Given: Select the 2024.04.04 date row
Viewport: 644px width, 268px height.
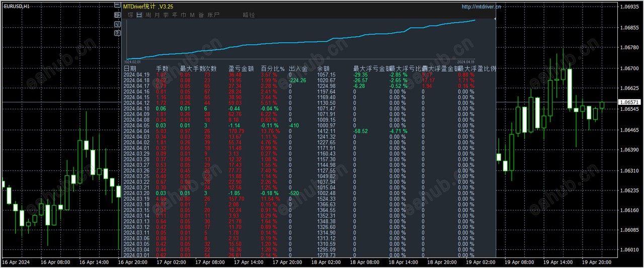Looking at the screenshot, I should pyautogui.click(x=308, y=131).
